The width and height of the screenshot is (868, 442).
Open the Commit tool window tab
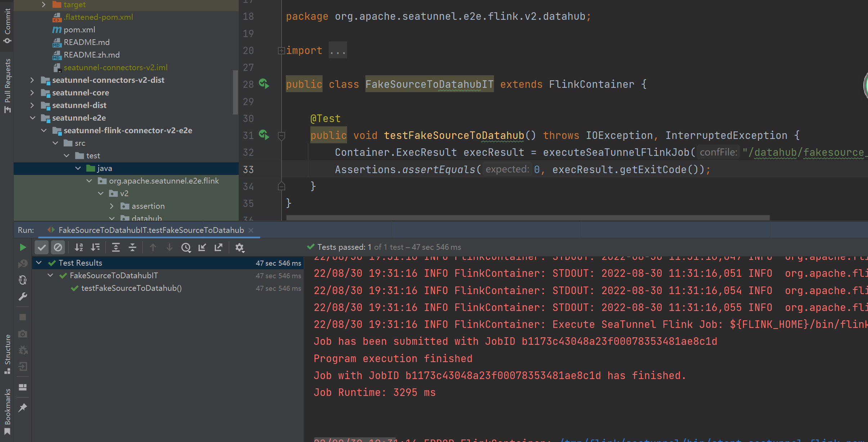tap(7, 25)
